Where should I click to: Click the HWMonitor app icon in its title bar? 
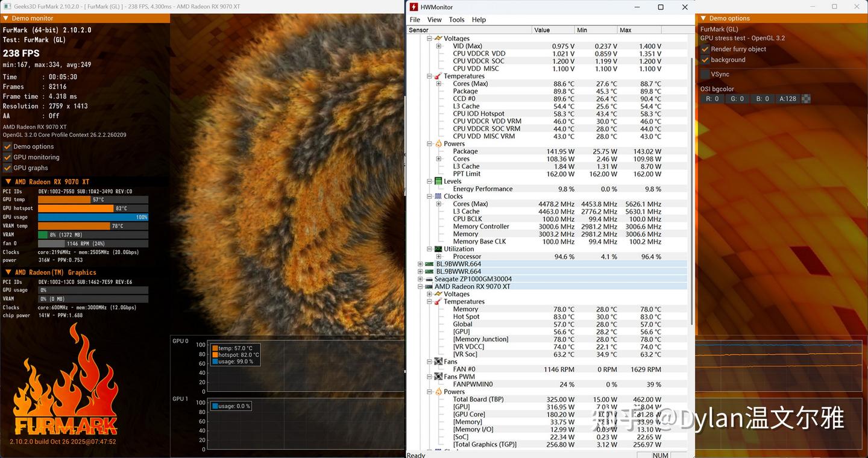[x=414, y=7]
